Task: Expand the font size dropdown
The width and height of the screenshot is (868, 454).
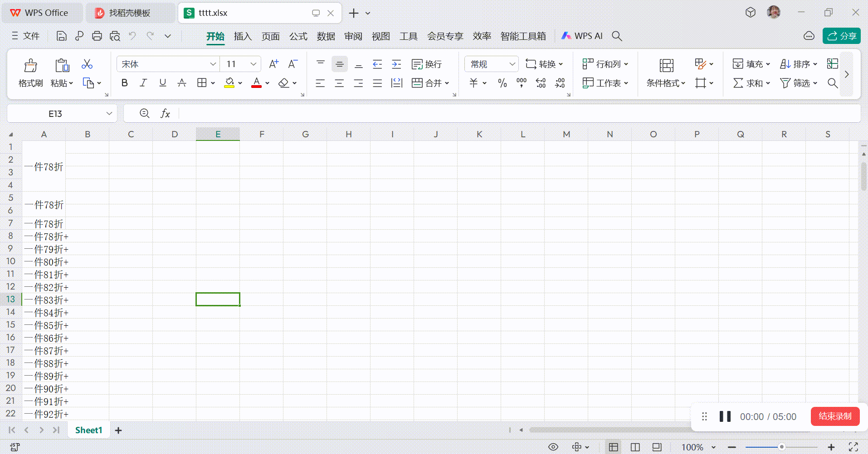Action: pyautogui.click(x=253, y=64)
